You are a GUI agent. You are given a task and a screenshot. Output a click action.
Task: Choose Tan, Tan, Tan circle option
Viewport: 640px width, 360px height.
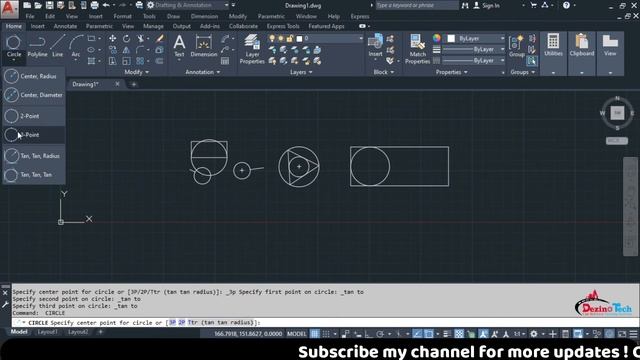point(34,175)
